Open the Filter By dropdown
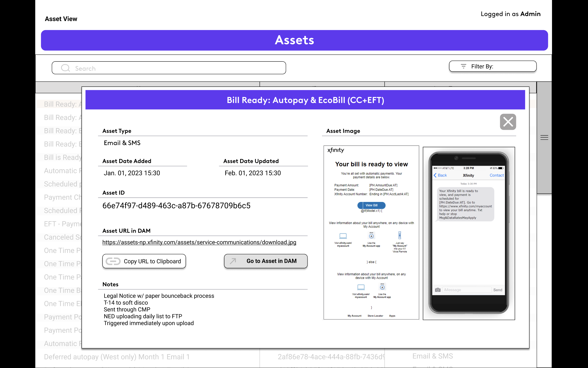Image resolution: width=588 pixels, height=368 pixels. (x=493, y=66)
